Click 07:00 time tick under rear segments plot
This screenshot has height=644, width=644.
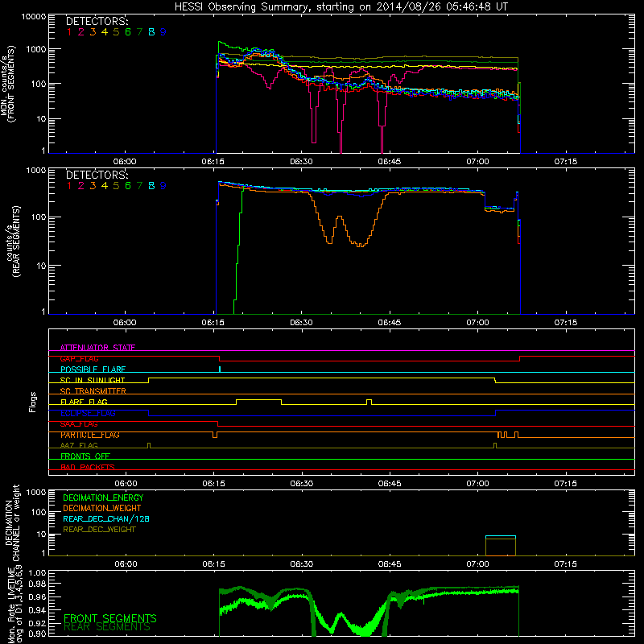[x=477, y=323]
